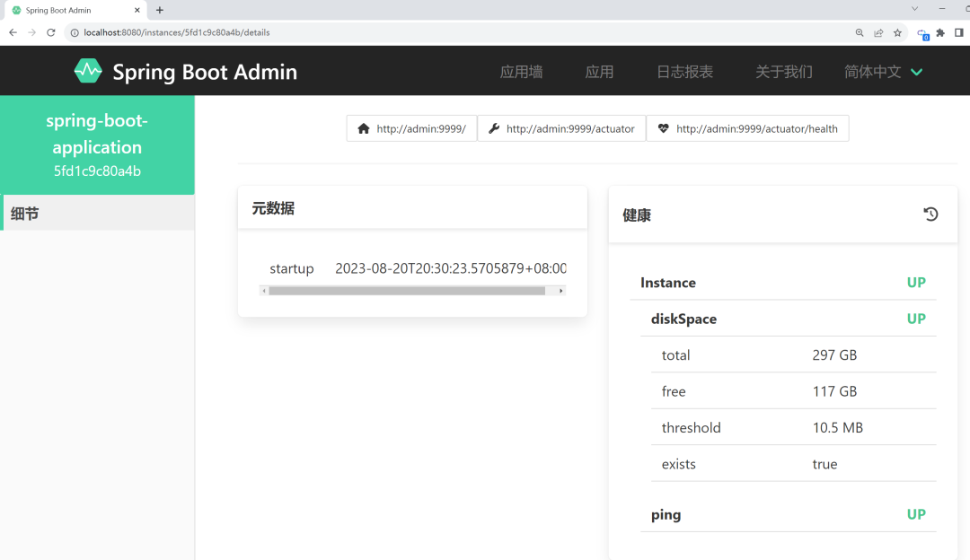Image resolution: width=970 pixels, height=560 pixels.
Task: Bookmark this page with the star icon
Action: (897, 33)
